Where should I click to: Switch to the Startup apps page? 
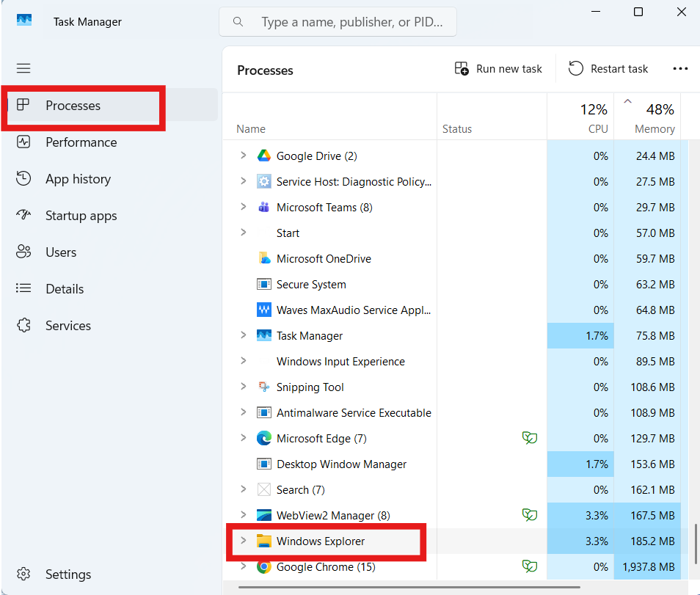click(81, 216)
